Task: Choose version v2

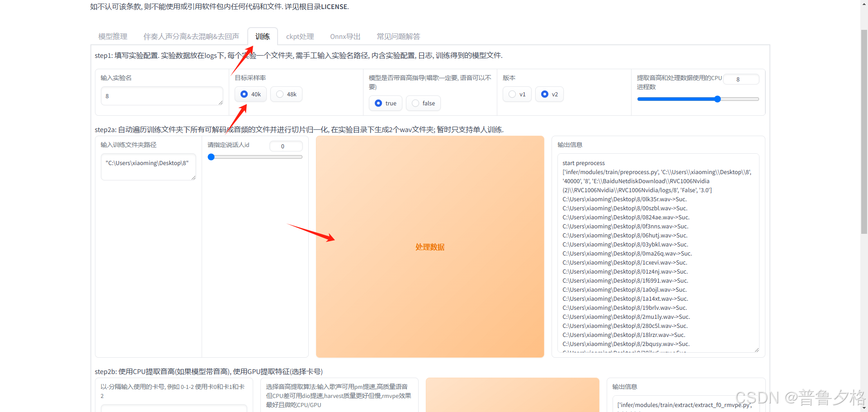Action: point(549,94)
